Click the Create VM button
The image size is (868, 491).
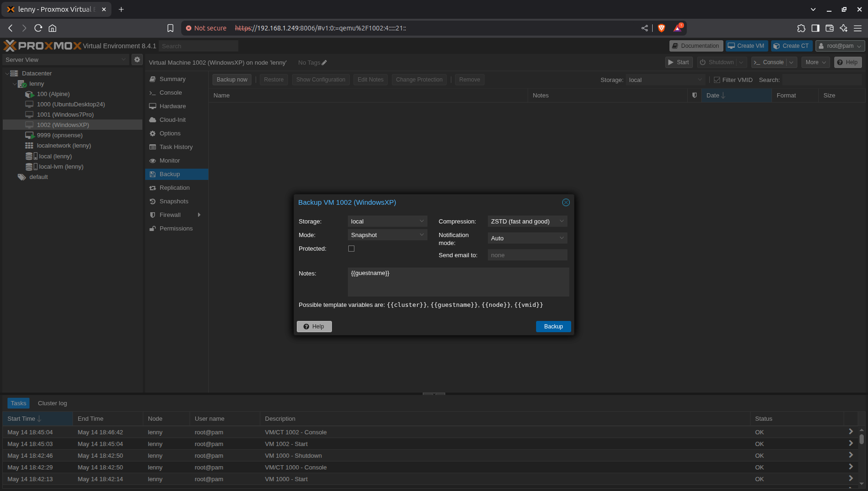pos(746,46)
